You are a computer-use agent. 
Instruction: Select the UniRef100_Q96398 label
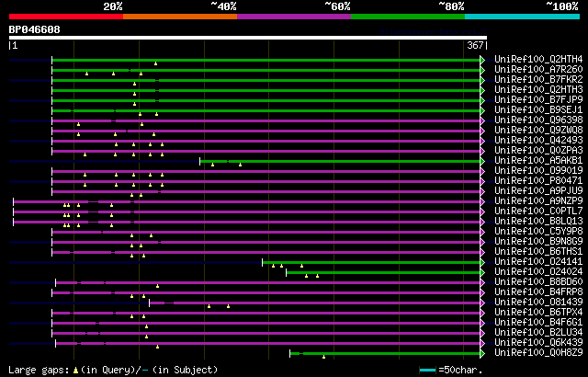538,120
